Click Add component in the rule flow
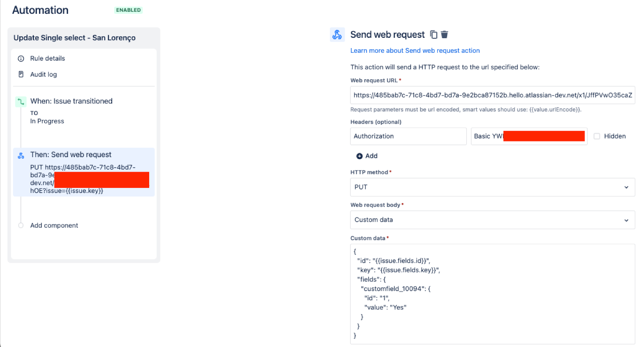The width and height of the screenshot is (644, 347). [x=54, y=225]
